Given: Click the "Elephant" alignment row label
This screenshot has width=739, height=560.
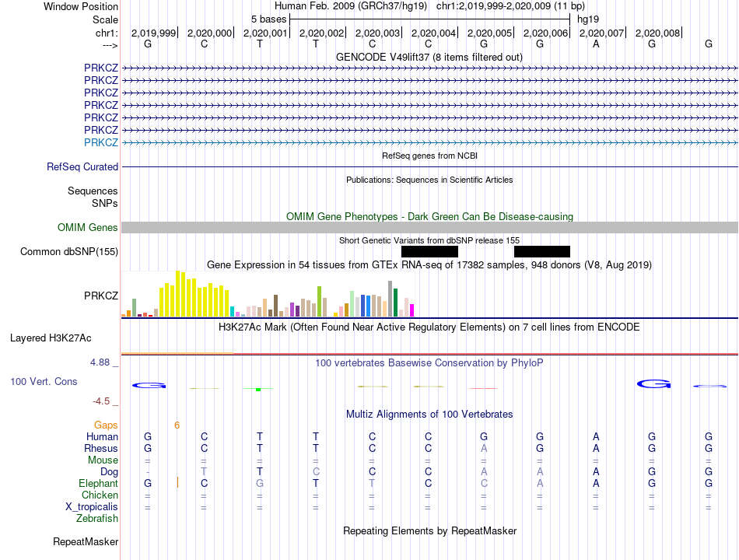Looking at the screenshot, I should [98, 484].
